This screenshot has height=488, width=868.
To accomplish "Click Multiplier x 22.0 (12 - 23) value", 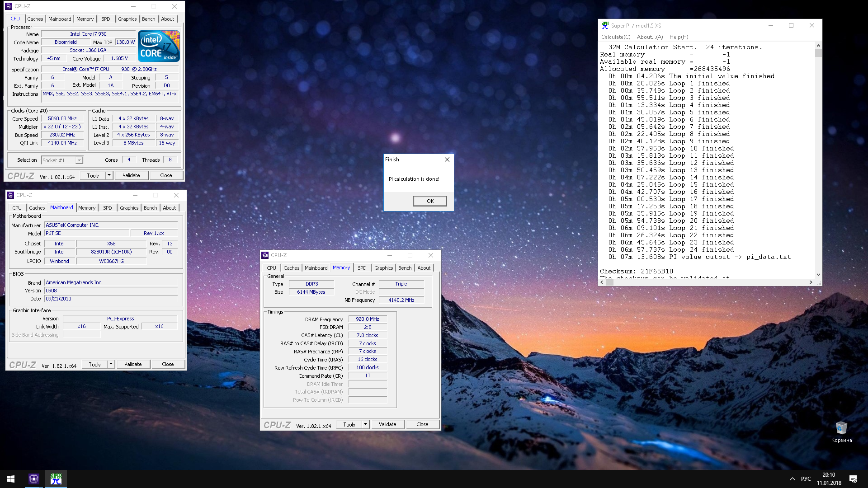I will pos(62,127).
